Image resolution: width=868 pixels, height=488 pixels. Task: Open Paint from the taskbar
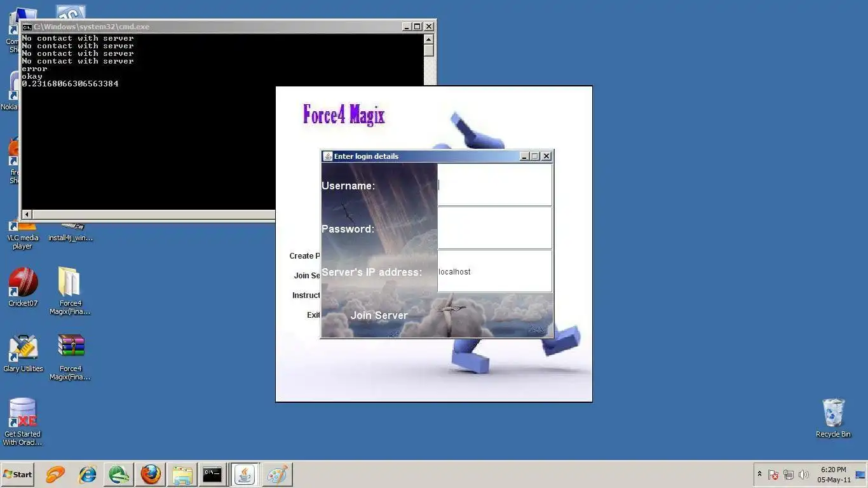(277, 475)
